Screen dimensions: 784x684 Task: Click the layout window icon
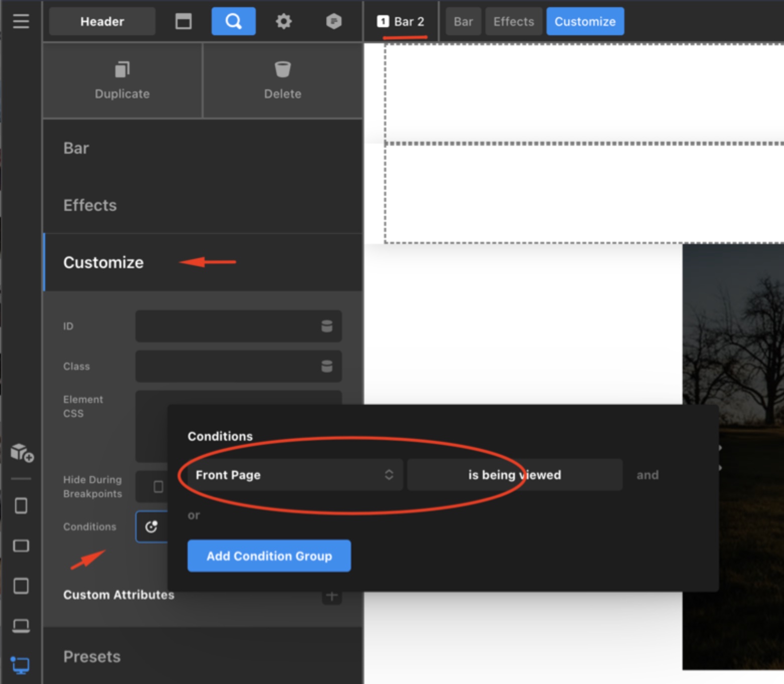coord(183,21)
